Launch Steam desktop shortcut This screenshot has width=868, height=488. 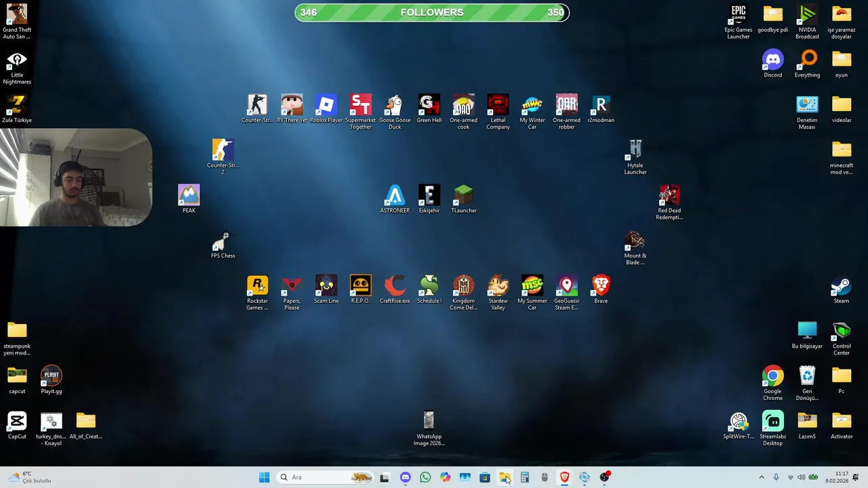coord(842,289)
